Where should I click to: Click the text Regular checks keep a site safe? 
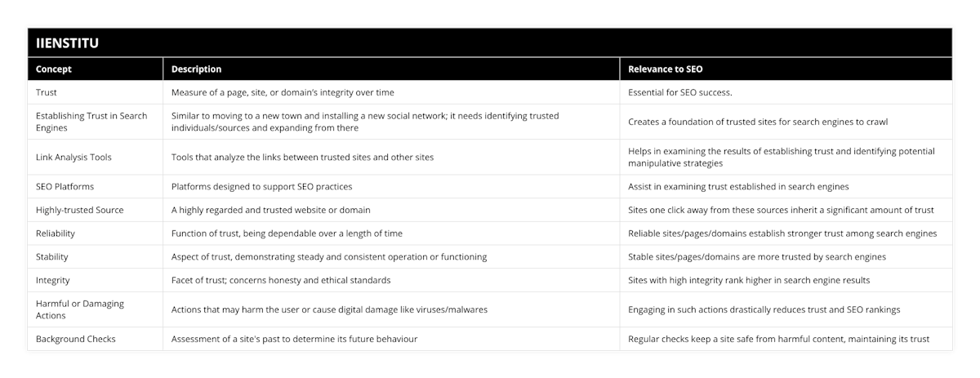tap(778, 339)
